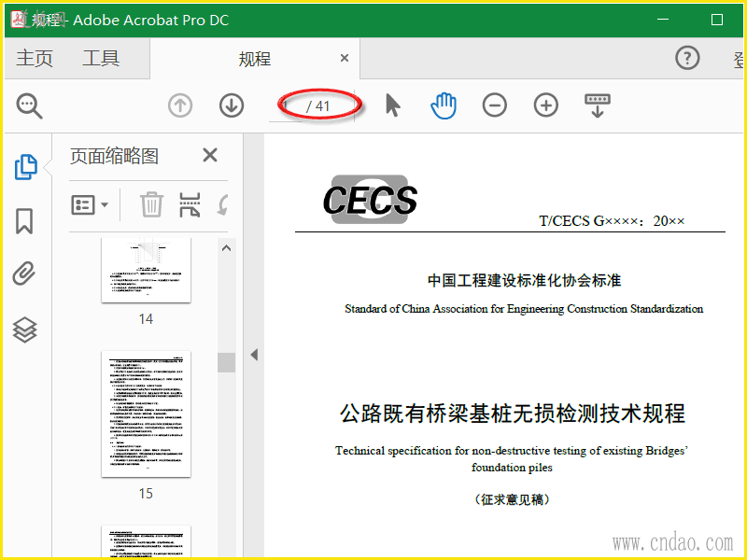Screen dimensions: 747x560
Task: Click the text (征求意见稿)
Action: [x=512, y=499]
